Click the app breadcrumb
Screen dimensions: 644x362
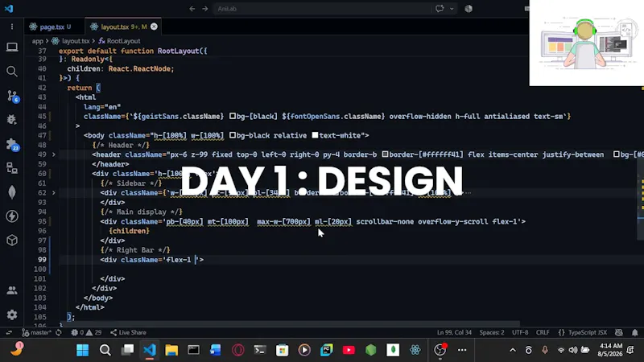(x=37, y=41)
